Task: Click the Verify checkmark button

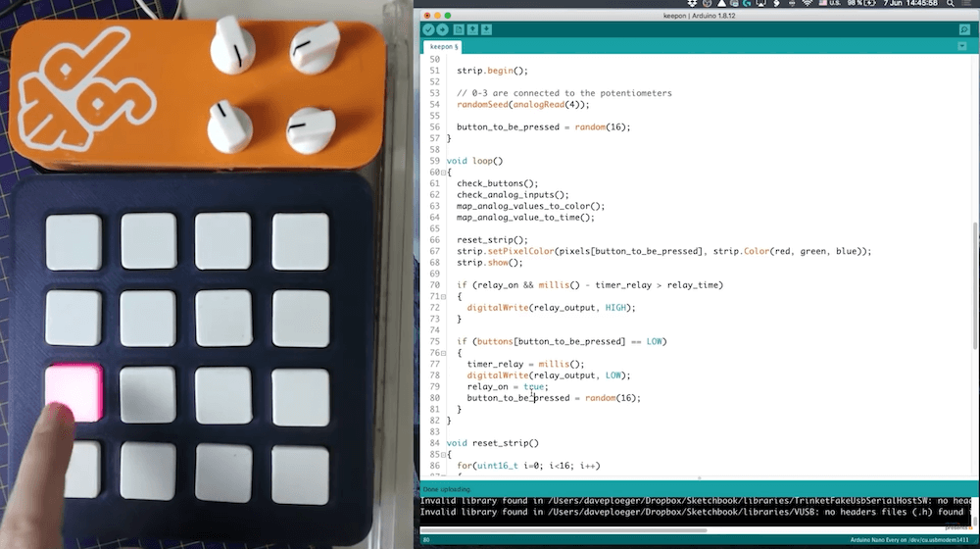Action: pyautogui.click(x=428, y=29)
